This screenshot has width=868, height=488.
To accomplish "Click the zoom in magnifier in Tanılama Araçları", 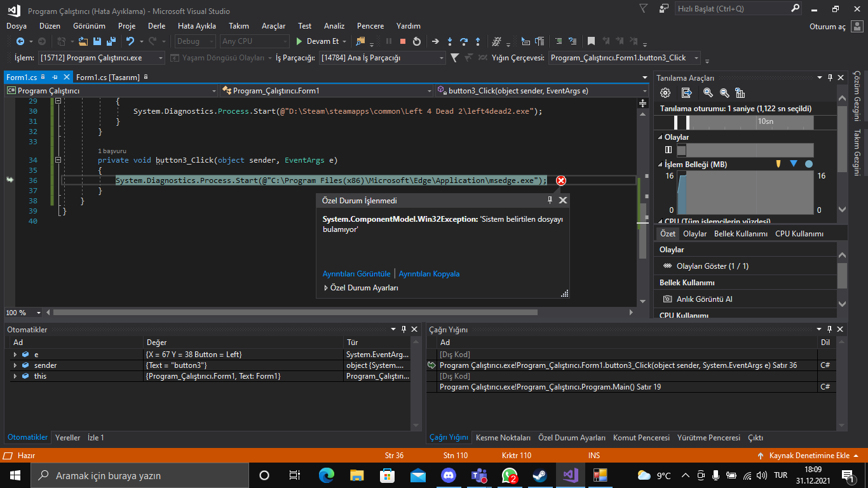I will 708,93.
